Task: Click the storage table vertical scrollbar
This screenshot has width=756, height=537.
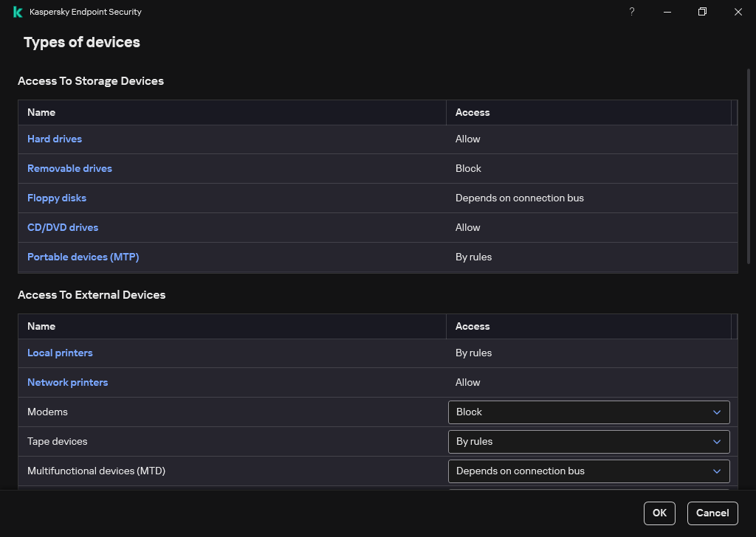Action: tap(735, 184)
